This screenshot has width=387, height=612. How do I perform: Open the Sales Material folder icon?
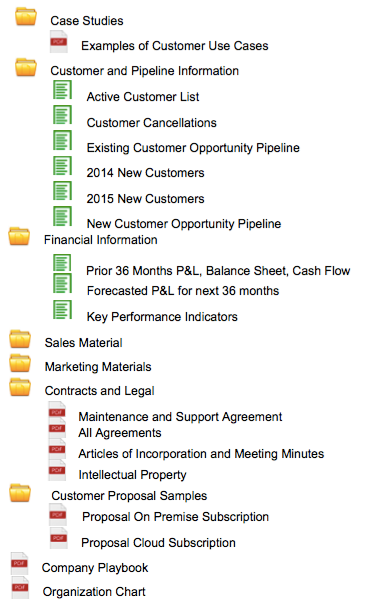pyautogui.click(x=20, y=339)
